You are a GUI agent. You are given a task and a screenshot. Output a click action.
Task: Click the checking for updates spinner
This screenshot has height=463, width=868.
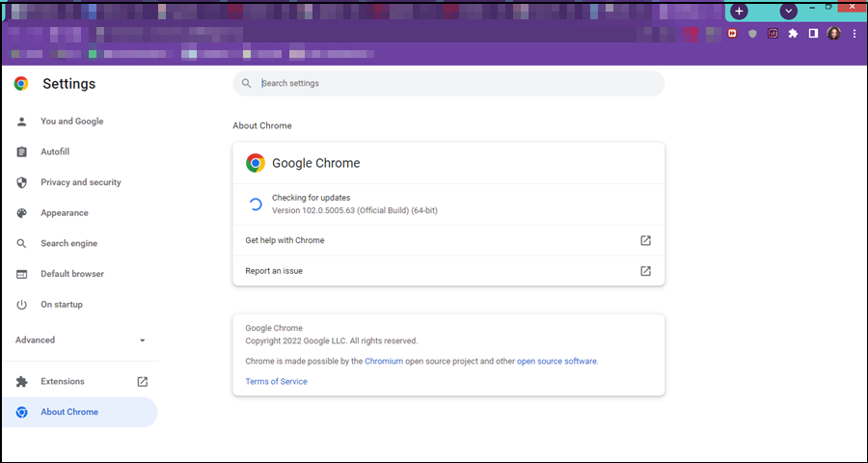tap(256, 204)
